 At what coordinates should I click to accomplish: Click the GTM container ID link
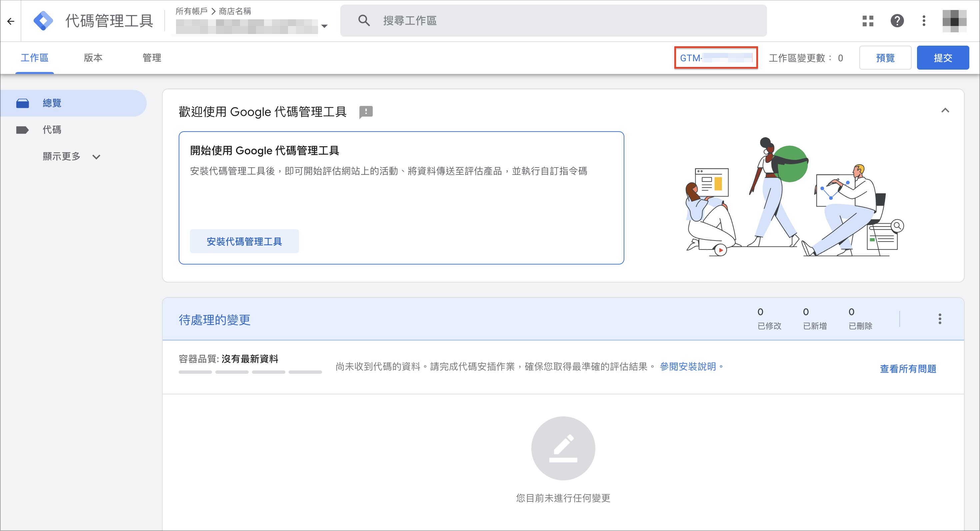(x=716, y=58)
